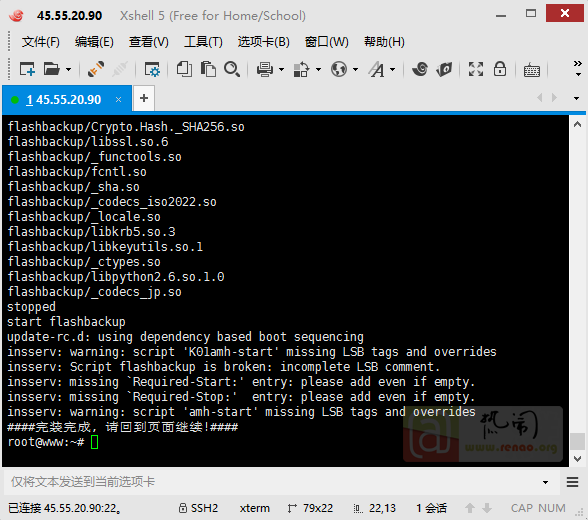588x520 pixels.
Task: Add a new tab with plus button
Action: coord(144,98)
